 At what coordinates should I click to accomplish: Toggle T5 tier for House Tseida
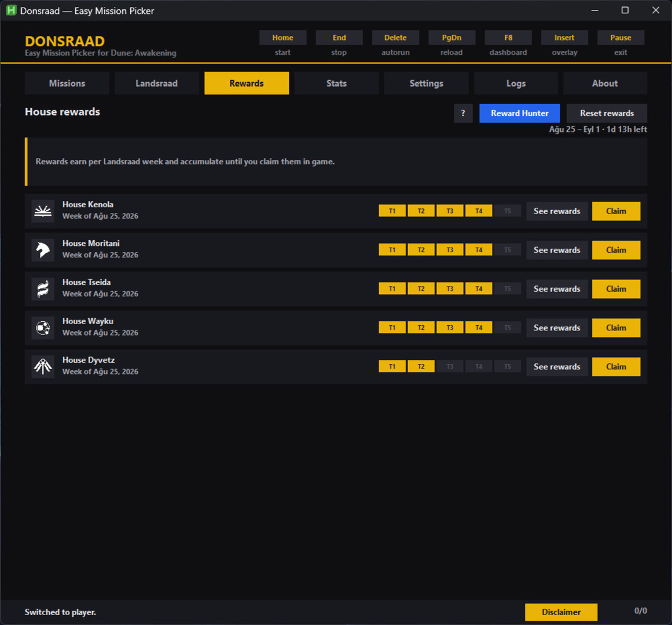(508, 289)
